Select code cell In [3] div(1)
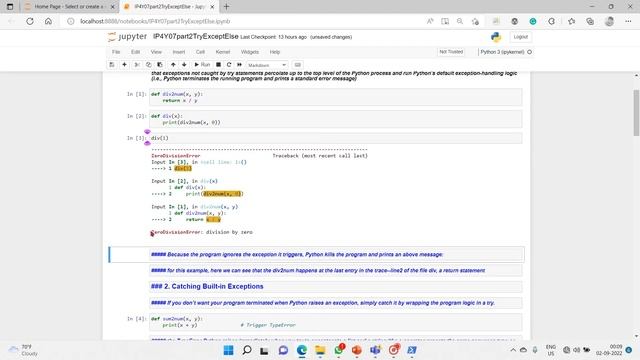Screen dimensions: 640x360 [336, 138]
